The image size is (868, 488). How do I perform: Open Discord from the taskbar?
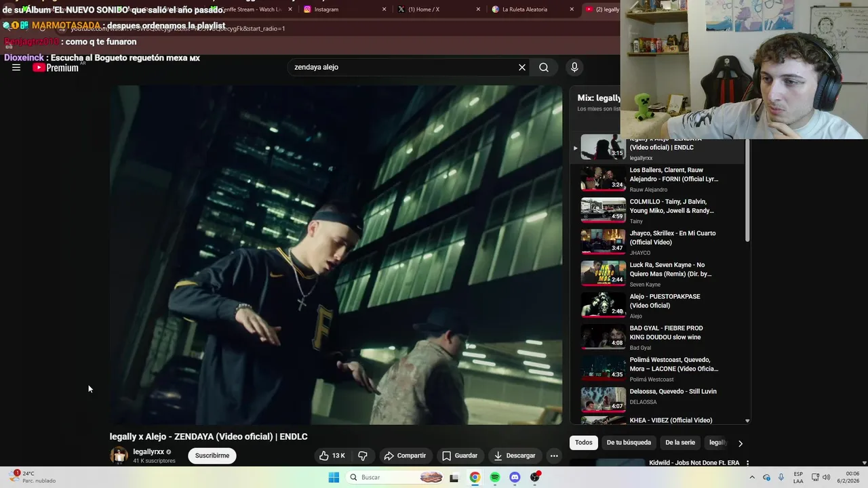[515, 477]
